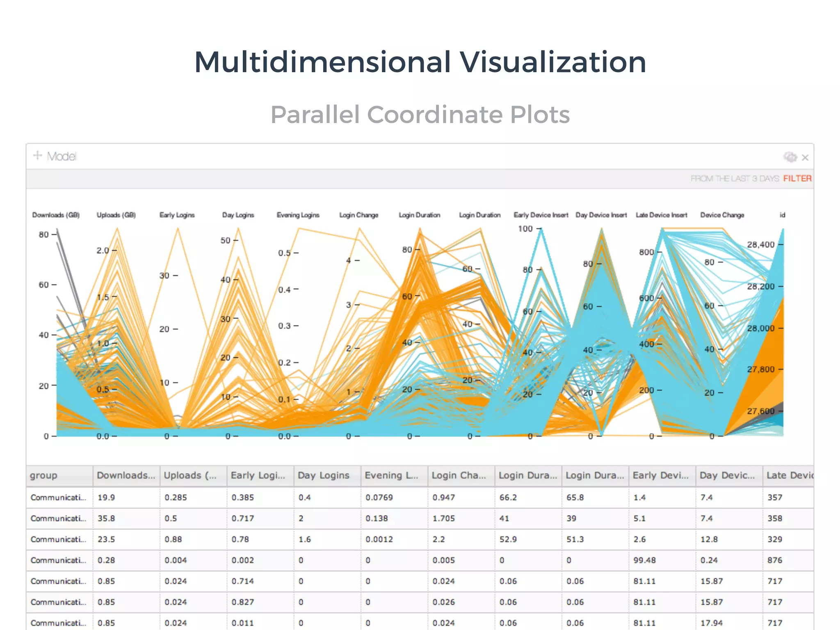Click the id axis title
Image resolution: width=840 pixels, height=630 pixels.
click(782, 215)
